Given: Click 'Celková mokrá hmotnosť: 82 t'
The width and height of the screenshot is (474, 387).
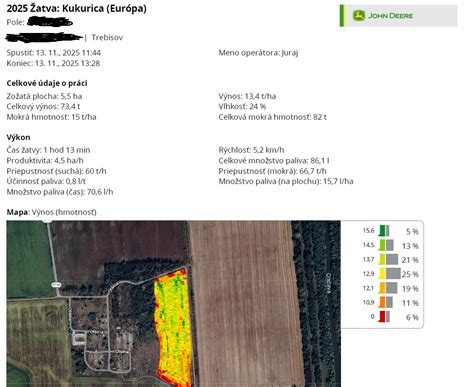Looking at the screenshot, I should pos(273,117).
